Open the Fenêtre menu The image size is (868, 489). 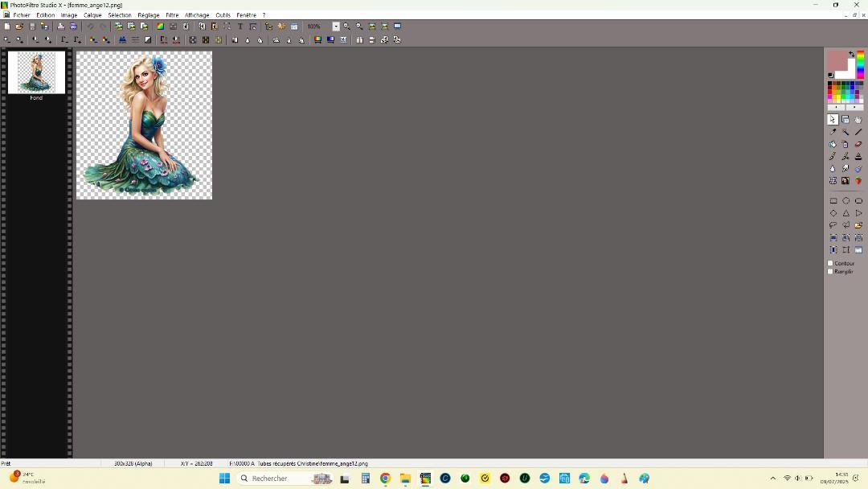pos(247,15)
